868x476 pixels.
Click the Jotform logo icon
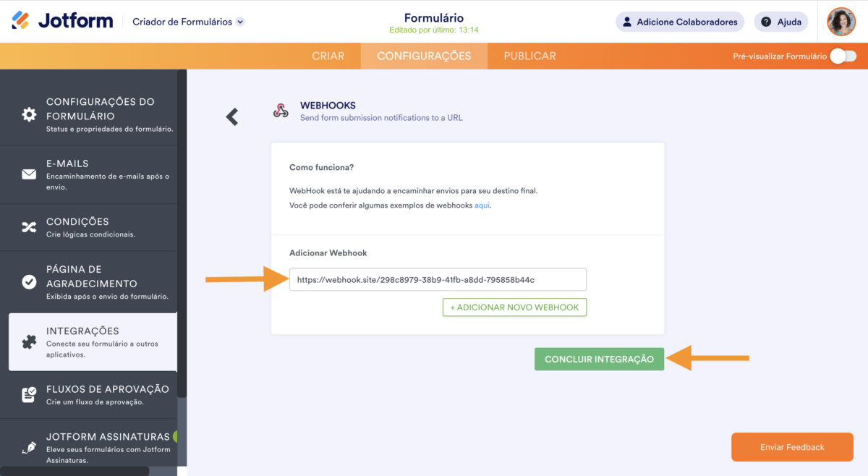(21, 21)
